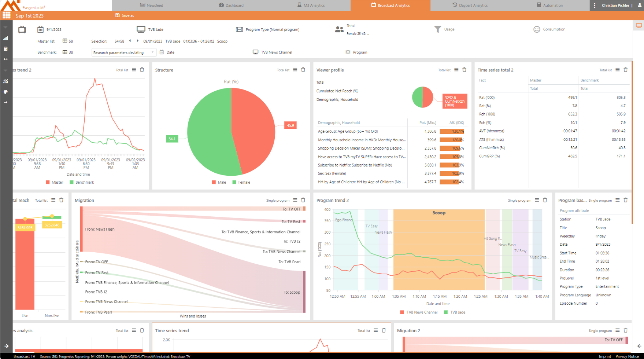Open the M3 Analytics tab
The height and width of the screenshot is (359, 644).
click(x=311, y=5)
